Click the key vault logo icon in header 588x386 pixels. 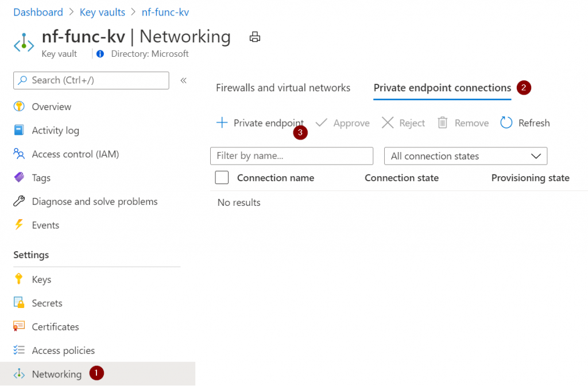point(24,42)
